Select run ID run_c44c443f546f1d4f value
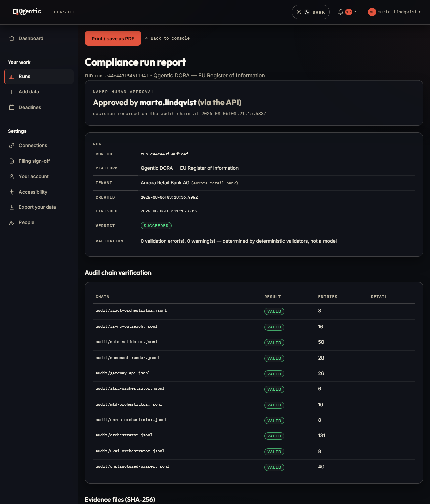Screen dimensions: 430x504 coord(165,154)
